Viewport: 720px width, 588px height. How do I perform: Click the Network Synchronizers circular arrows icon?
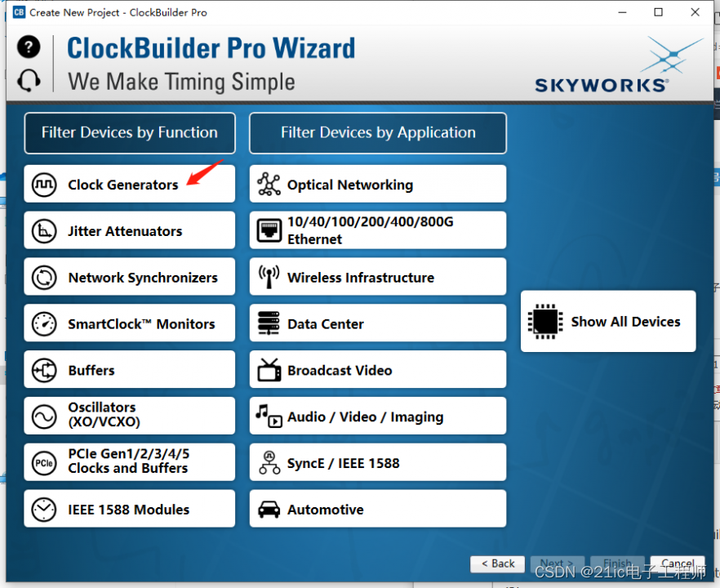click(44, 278)
